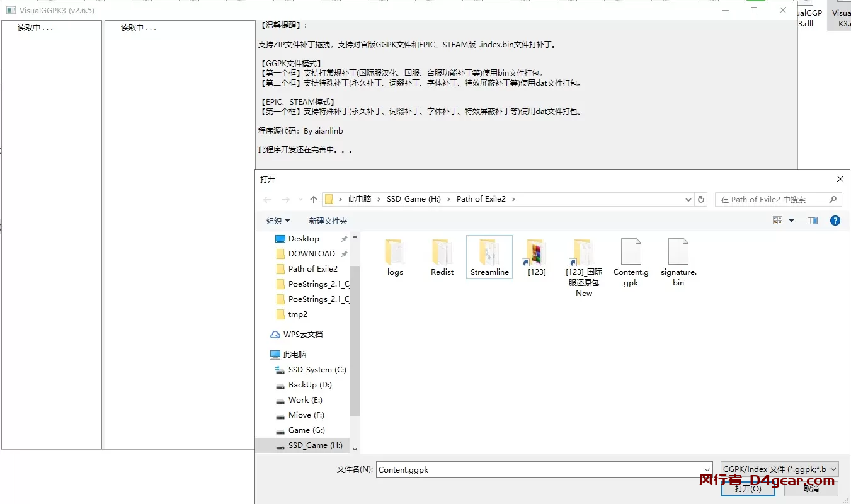Image resolution: width=851 pixels, height=504 pixels.
Task: Click the 打开(O) button
Action: pyautogui.click(x=748, y=488)
